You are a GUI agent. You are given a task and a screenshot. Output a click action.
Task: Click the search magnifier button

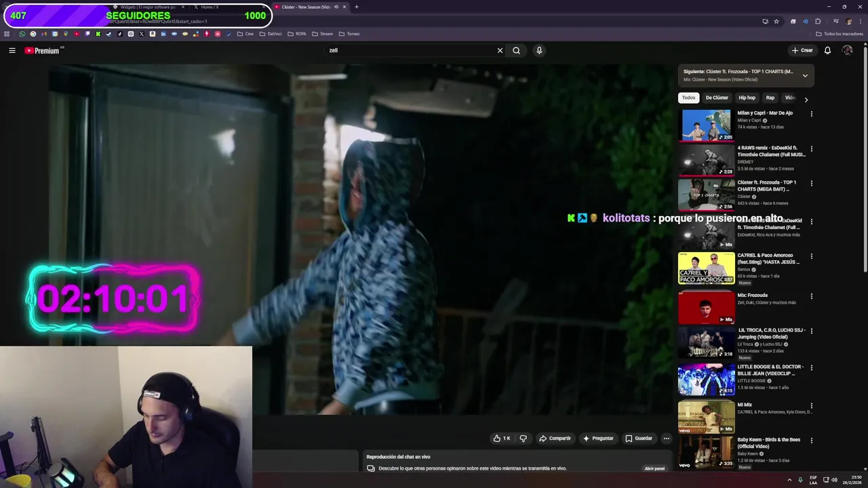coord(516,50)
